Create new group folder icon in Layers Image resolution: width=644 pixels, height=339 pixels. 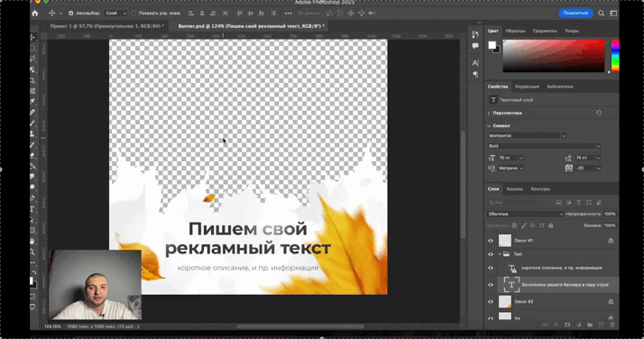(590, 325)
